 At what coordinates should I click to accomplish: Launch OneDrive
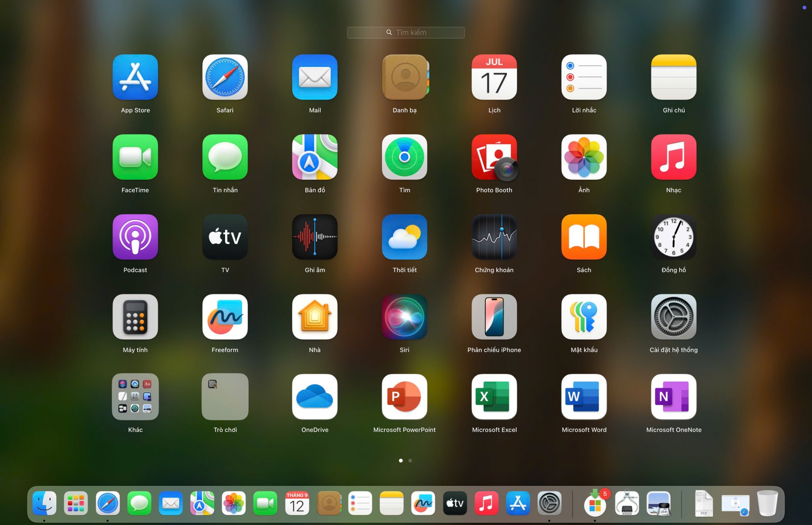click(x=315, y=396)
